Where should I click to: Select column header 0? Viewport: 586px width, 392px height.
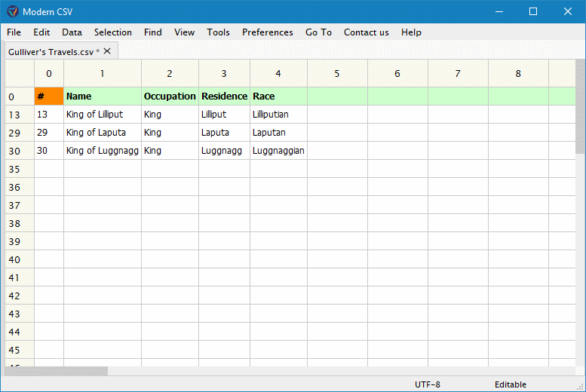click(x=49, y=74)
